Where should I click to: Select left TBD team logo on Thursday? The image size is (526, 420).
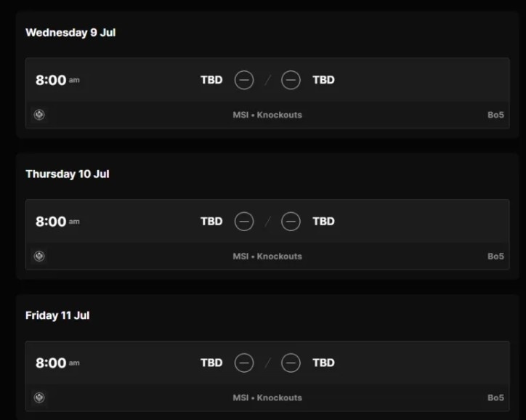click(244, 222)
